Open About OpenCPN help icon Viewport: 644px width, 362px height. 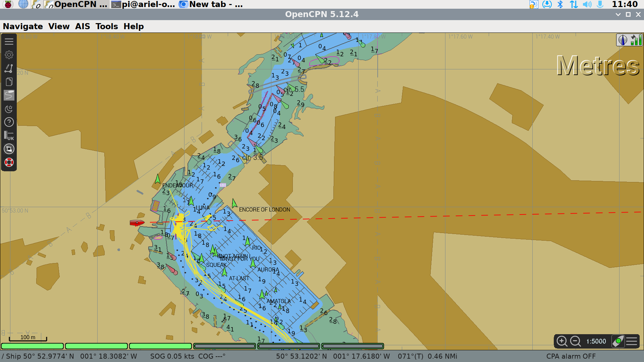[9, 122]
